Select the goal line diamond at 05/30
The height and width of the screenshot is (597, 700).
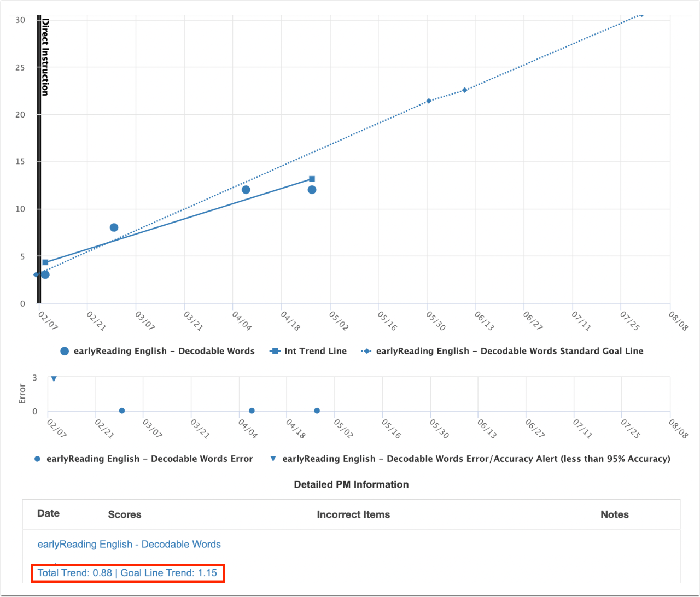(429, 100)
